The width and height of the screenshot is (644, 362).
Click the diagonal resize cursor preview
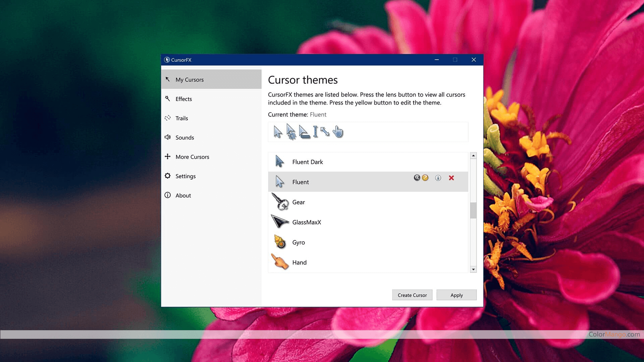[325, 131]
